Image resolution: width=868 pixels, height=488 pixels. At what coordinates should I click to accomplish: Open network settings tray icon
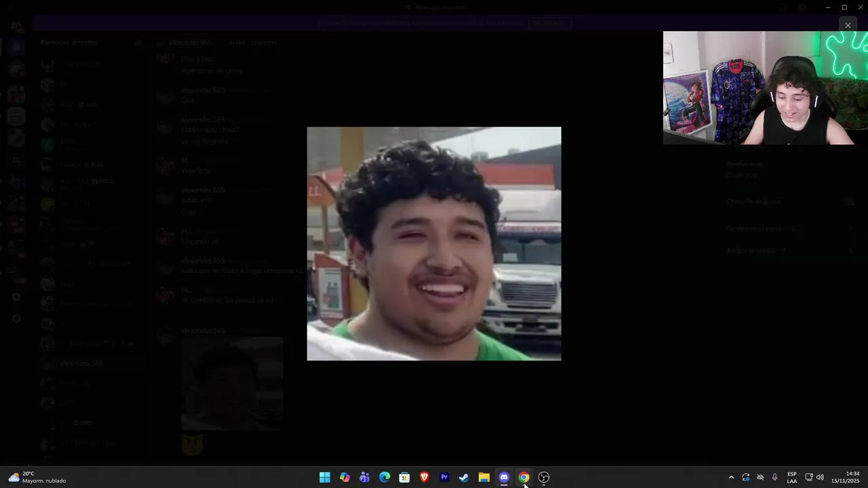point(809,477)
